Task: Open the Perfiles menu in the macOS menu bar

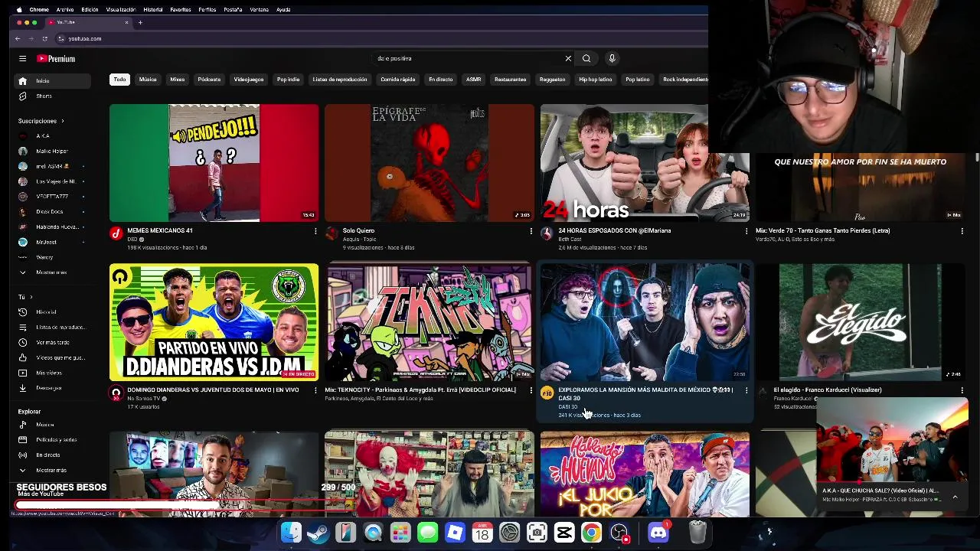Action: [207, 9]
